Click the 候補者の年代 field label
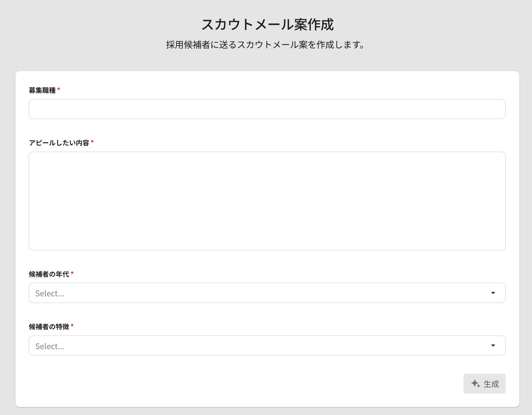Viewport: 532px width, 415px height. click(x=49, y=274)
